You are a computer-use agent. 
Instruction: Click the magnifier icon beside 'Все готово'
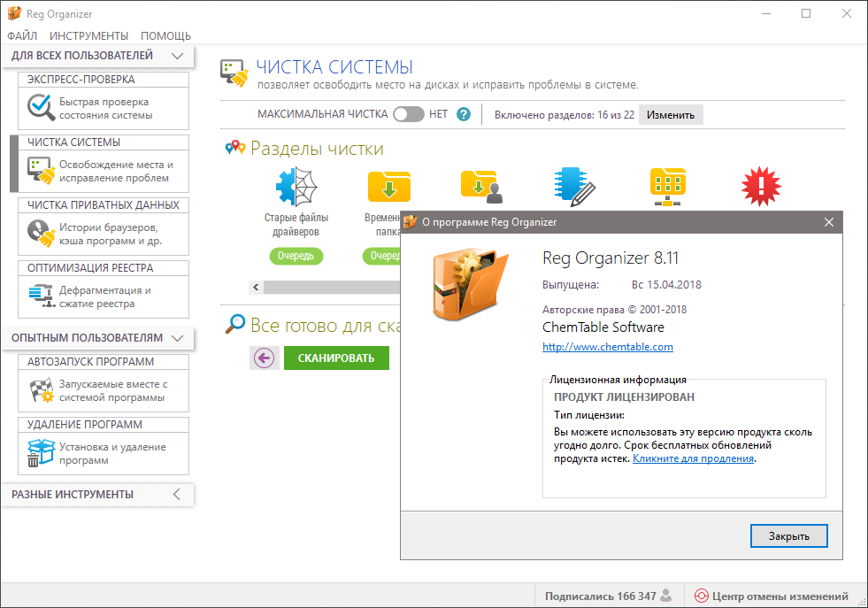click(235, 324)
